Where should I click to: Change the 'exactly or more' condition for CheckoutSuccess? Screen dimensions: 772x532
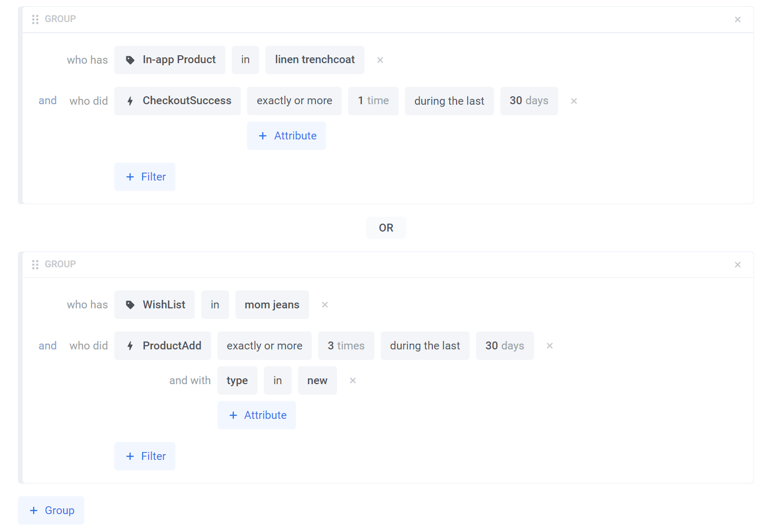[294, 101]
